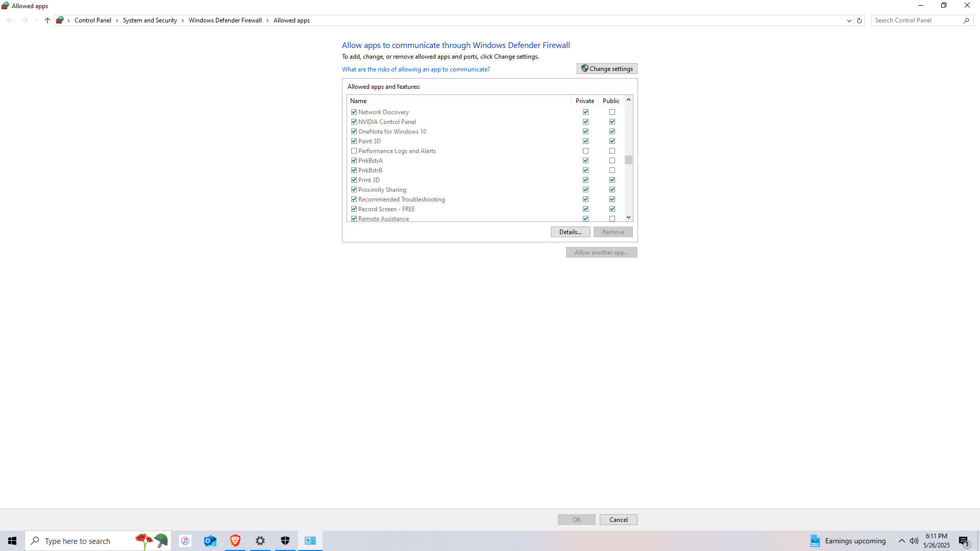Open the Windows Start menu

(x=12, y=541)
